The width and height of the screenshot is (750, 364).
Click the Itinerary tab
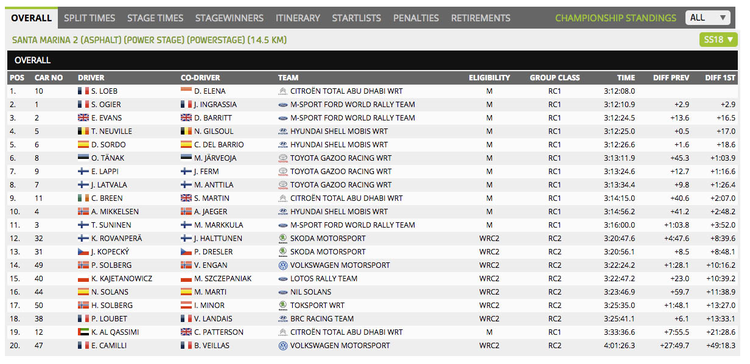(x=298, y=18)
